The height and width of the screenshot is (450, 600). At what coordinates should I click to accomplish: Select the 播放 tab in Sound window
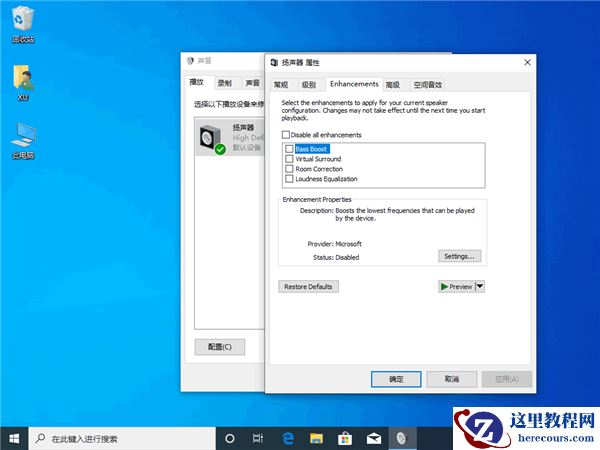tap(197, 82)
